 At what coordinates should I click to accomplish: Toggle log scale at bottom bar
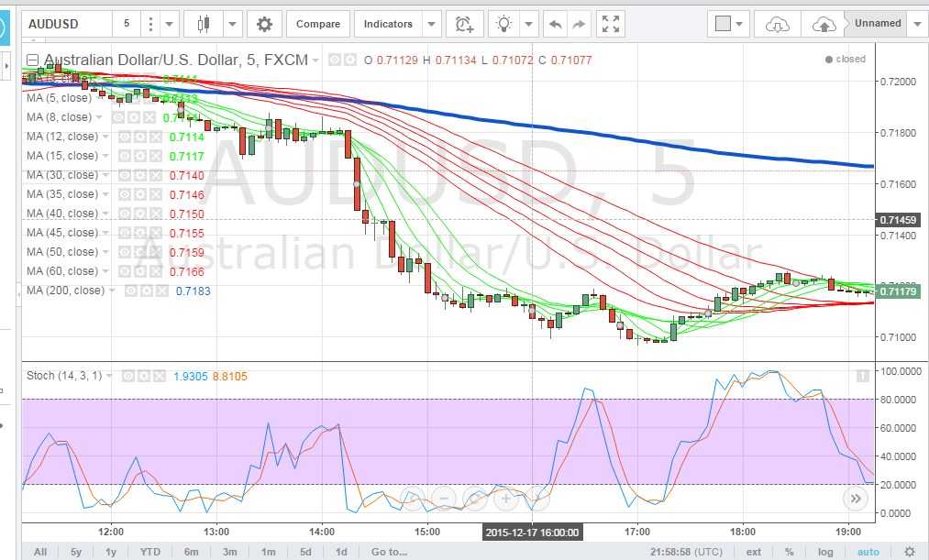(825, 552)
